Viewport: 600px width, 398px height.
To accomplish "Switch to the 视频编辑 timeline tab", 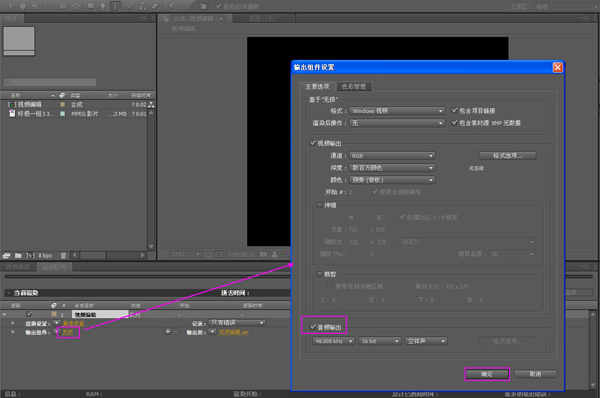I will 18,267.
